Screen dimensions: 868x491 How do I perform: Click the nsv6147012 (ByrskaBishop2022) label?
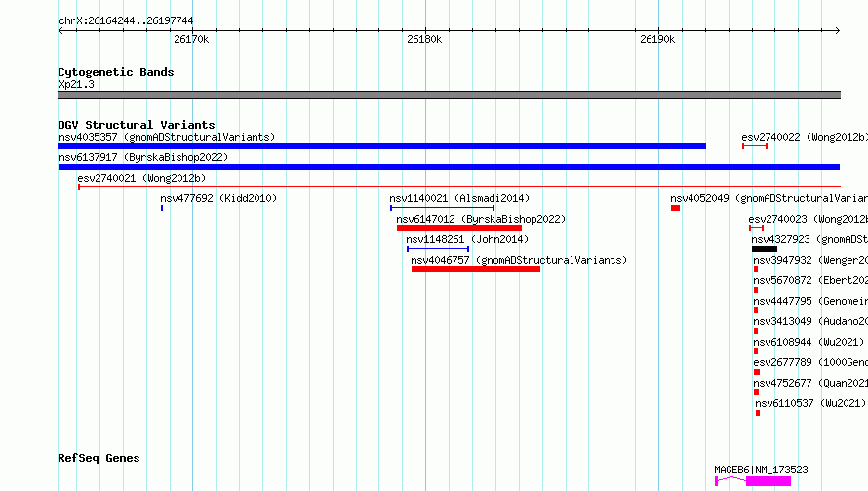(x=481, y=219)
